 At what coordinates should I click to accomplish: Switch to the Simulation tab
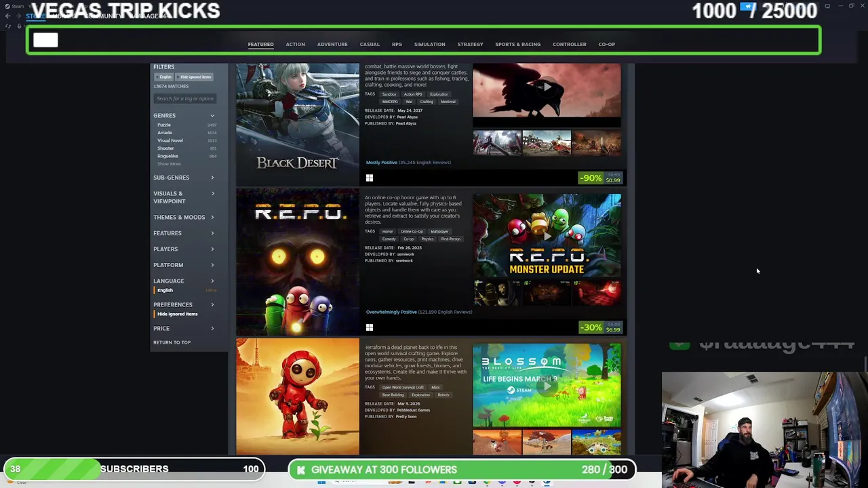pyautogui.click(x=430, y=45)
